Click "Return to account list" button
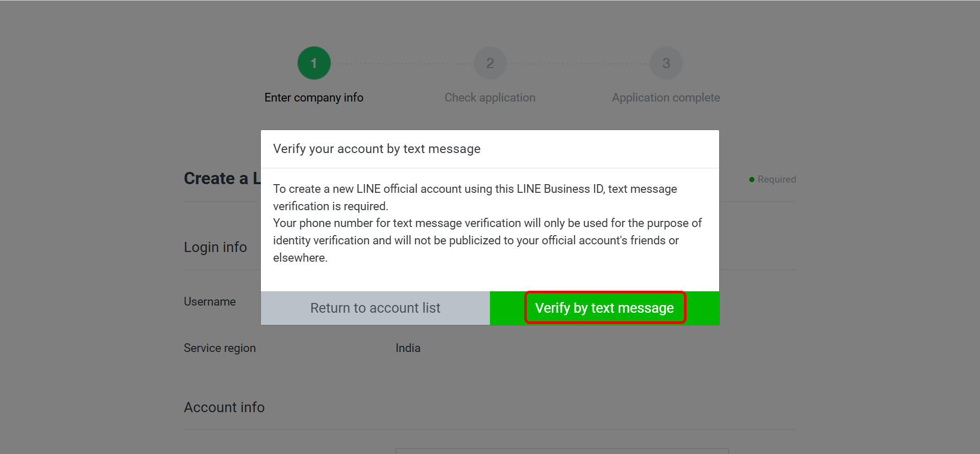 coord(375,308)
